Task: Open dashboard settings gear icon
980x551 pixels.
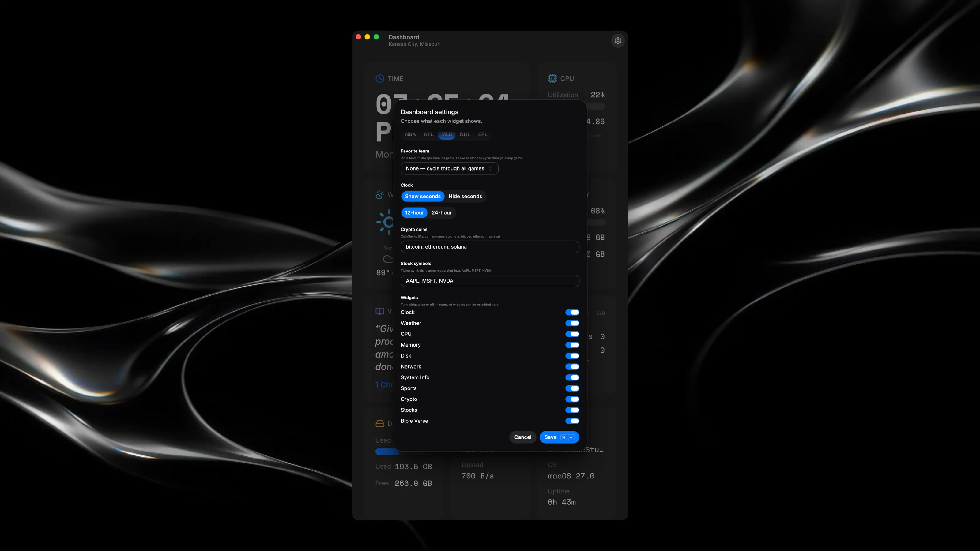Action: (618, 41)
